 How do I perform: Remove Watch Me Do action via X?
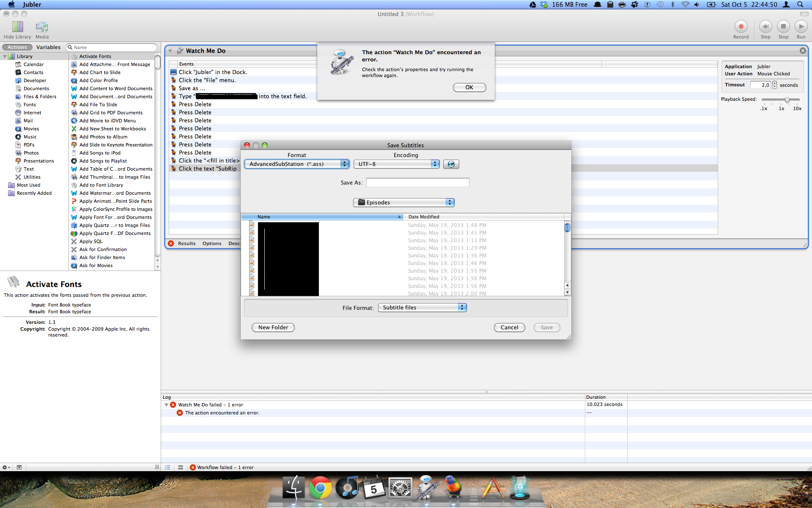point(803,51)
